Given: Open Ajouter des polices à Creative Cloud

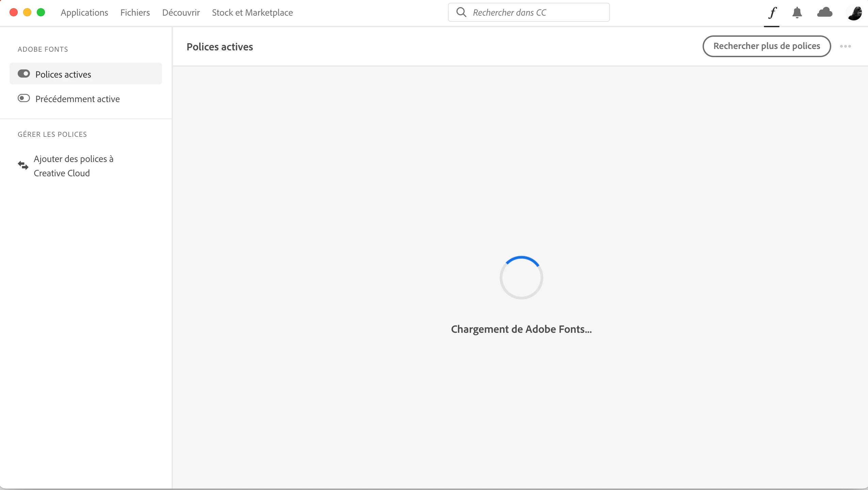Looking at the screenshot, I should 74,166.
